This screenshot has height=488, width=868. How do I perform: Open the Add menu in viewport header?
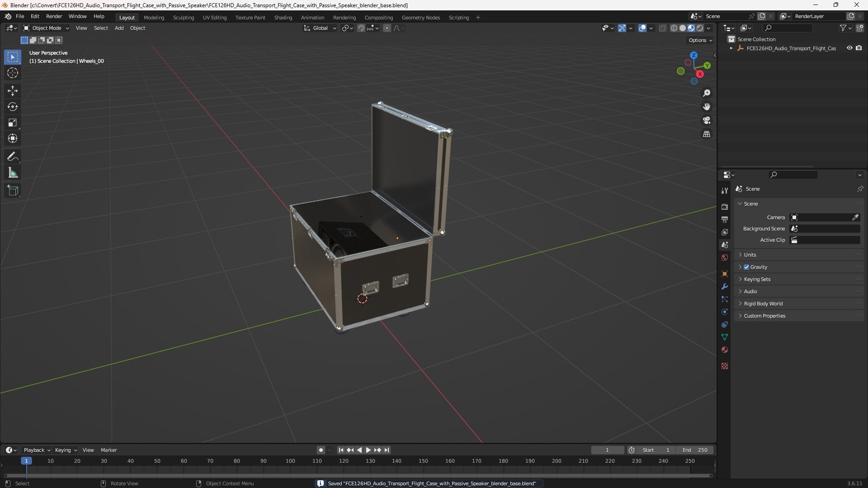[x=119, y=28]
